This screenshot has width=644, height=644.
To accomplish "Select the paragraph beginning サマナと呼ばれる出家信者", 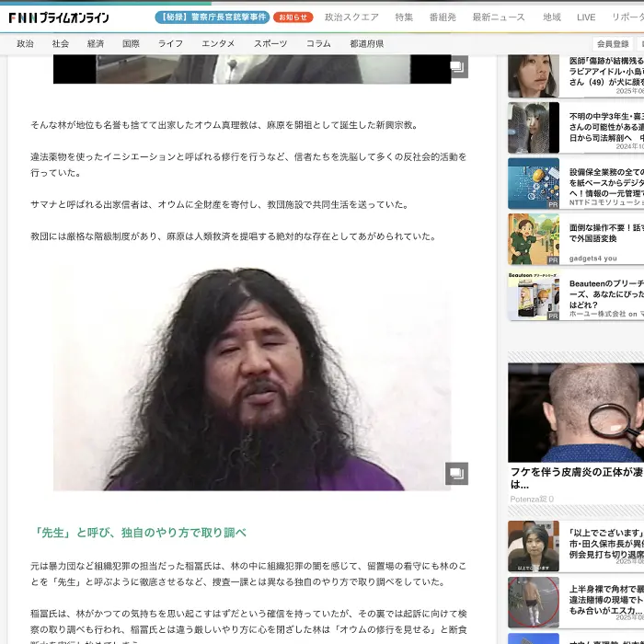I will click(220, 204).
